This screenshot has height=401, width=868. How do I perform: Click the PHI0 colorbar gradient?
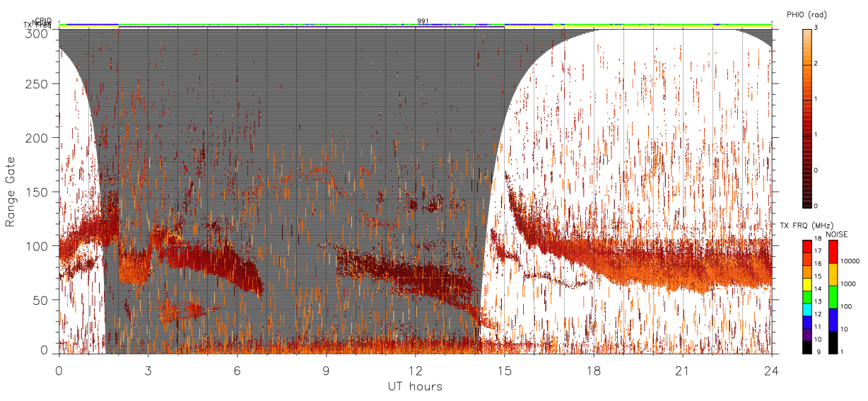[807, 117]
